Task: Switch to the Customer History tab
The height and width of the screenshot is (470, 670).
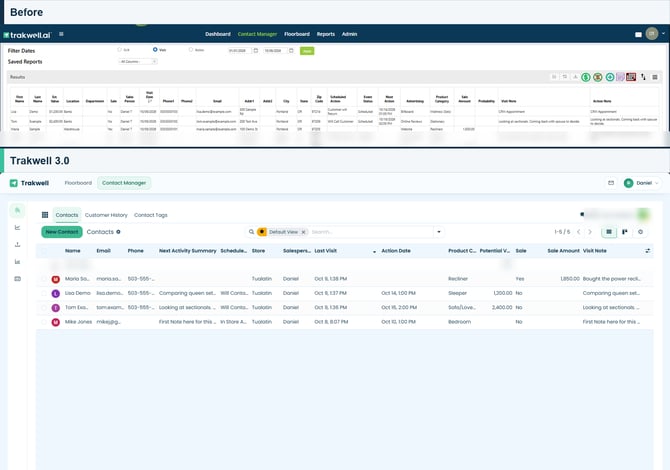Action: [x=106, y=215]
